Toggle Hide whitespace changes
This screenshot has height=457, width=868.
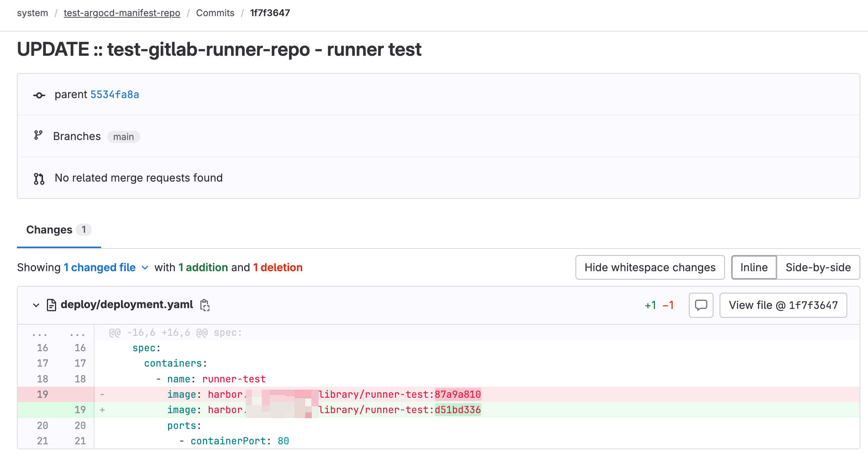650,267
